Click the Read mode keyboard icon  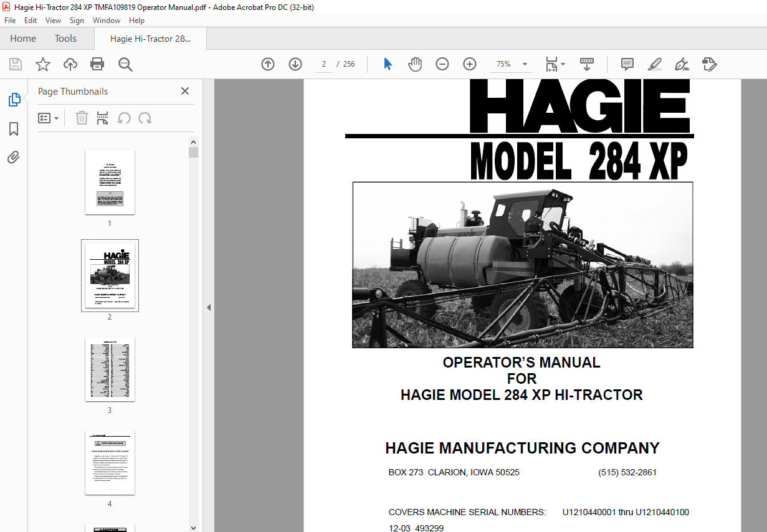[586, 64]
